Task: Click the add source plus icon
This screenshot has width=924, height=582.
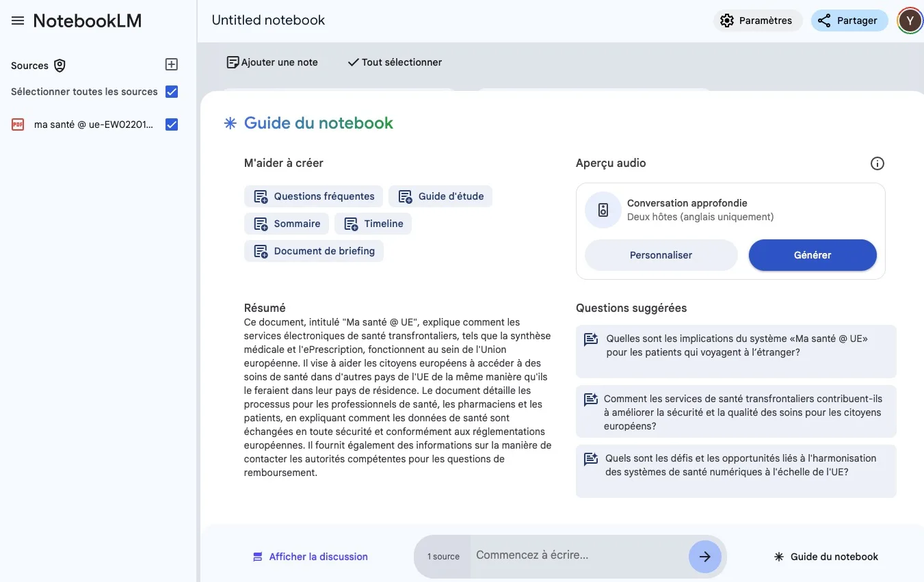Action: coord(172,64)
